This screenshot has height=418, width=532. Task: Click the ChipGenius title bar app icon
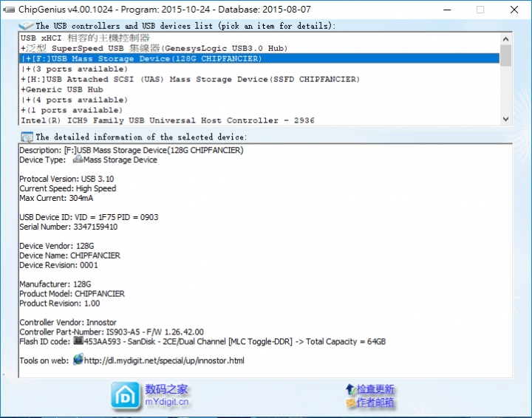point(8,10)
